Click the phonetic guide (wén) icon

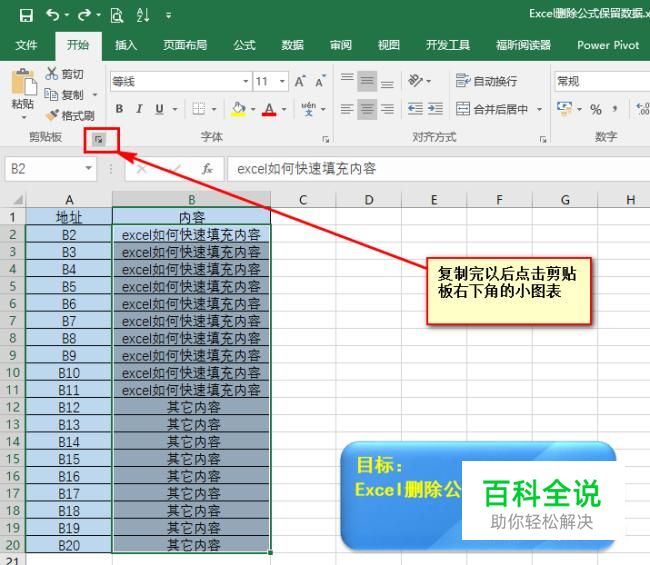[308, 109]
